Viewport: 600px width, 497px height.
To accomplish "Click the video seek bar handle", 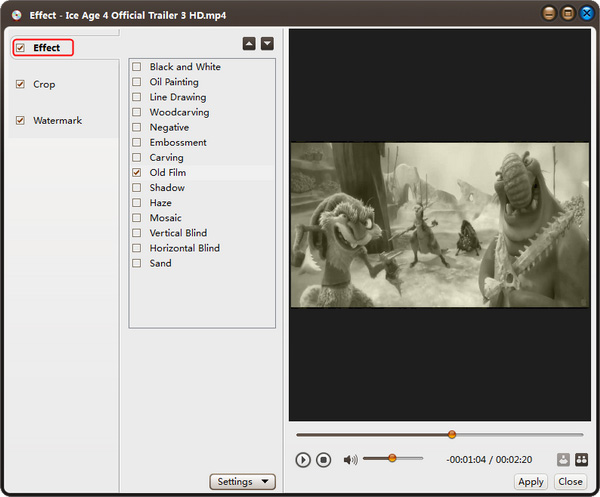I will pos(452,434).
